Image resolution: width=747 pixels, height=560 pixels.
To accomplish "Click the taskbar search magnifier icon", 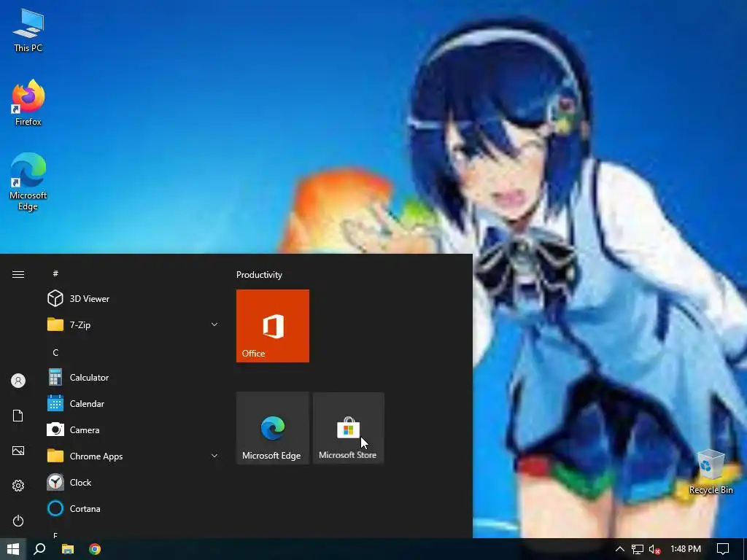I will (x=39, y=549).
